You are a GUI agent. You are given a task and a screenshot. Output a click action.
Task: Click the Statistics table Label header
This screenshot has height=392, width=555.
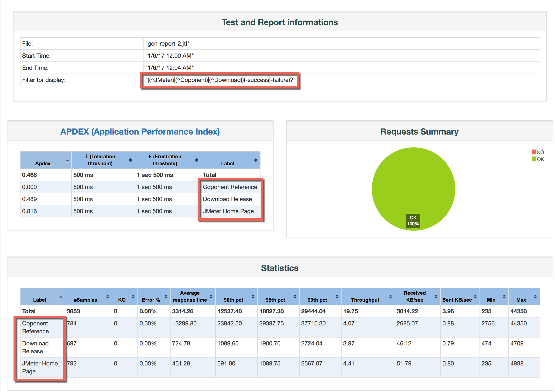(40, 300)
